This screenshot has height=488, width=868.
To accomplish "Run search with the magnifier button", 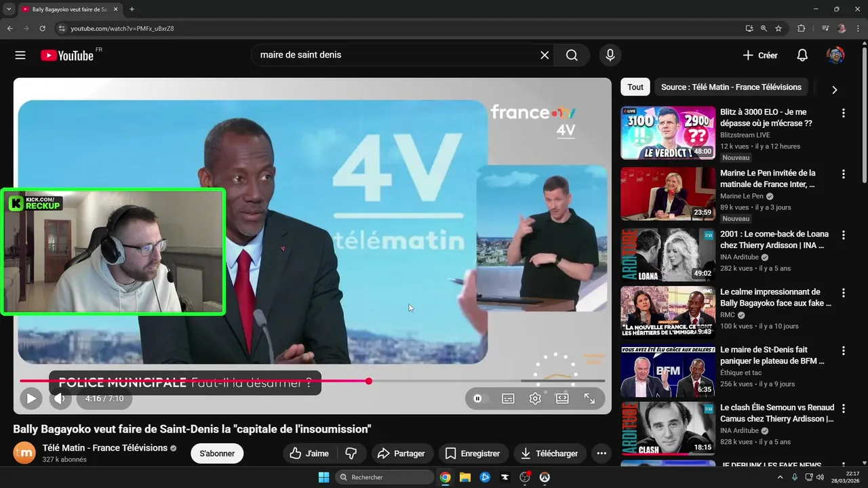I will pos(572,55).
